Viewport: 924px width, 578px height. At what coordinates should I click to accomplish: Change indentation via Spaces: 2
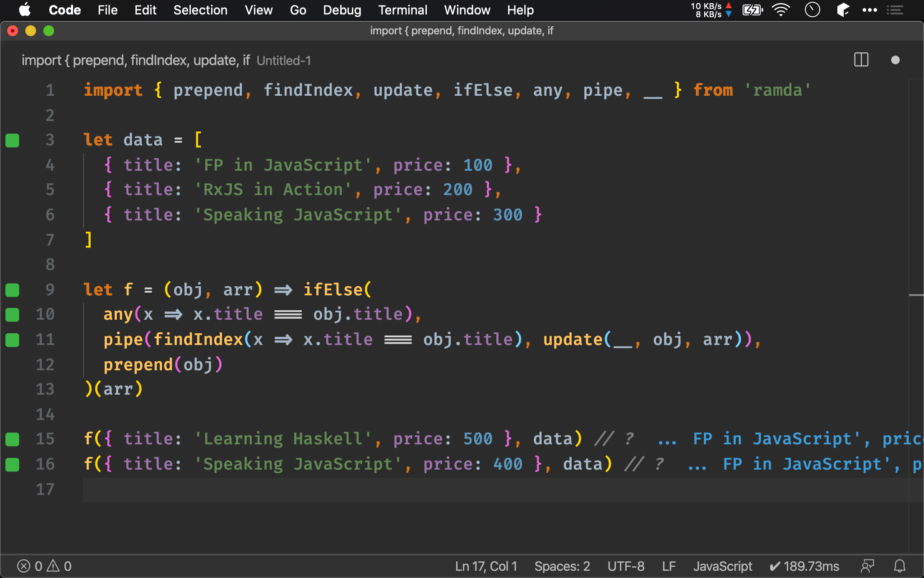[x=562, y=566]
